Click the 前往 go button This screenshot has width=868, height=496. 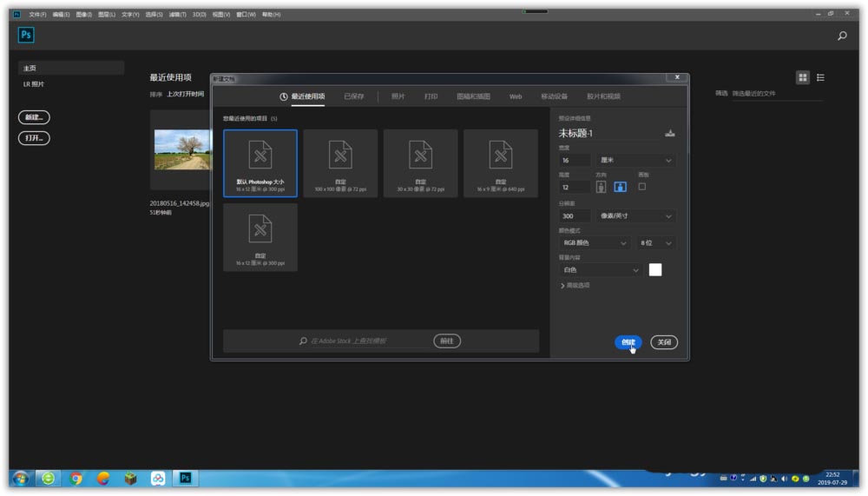[x=447, y=341]
